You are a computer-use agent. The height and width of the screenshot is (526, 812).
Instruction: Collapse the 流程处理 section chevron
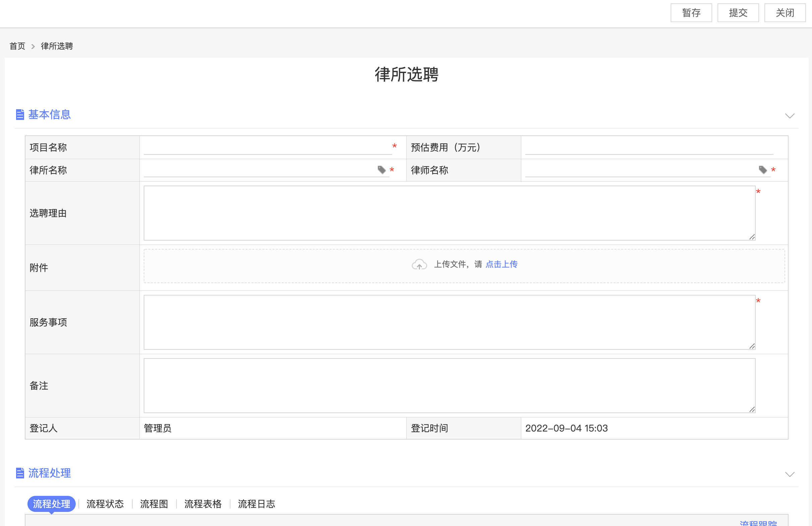[x=790, y=474]
